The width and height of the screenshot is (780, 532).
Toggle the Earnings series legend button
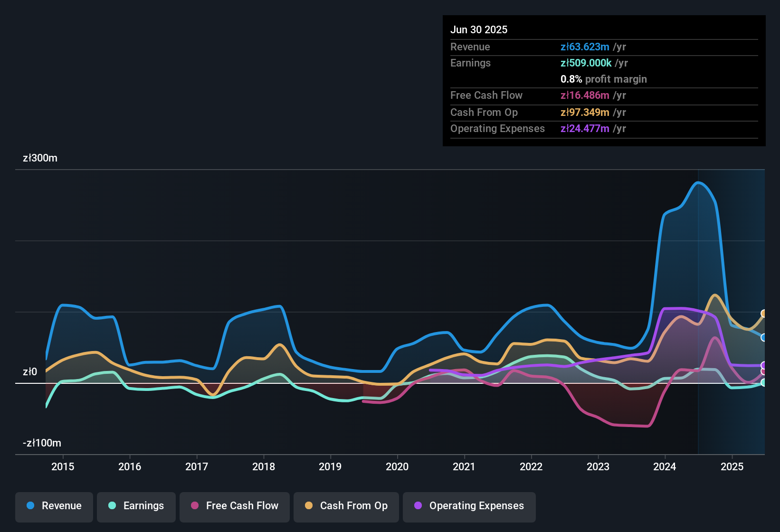tap(136, 506)
